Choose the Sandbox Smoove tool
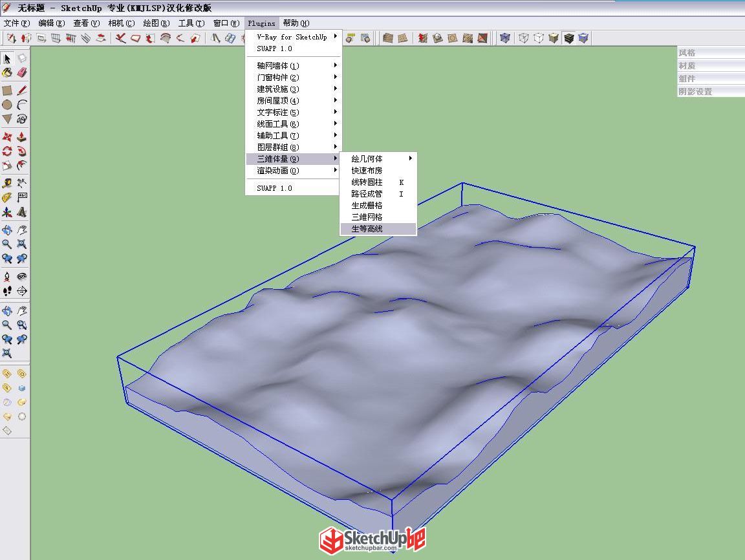The height and width of the screenshot is (560, 745). point(422,38)
